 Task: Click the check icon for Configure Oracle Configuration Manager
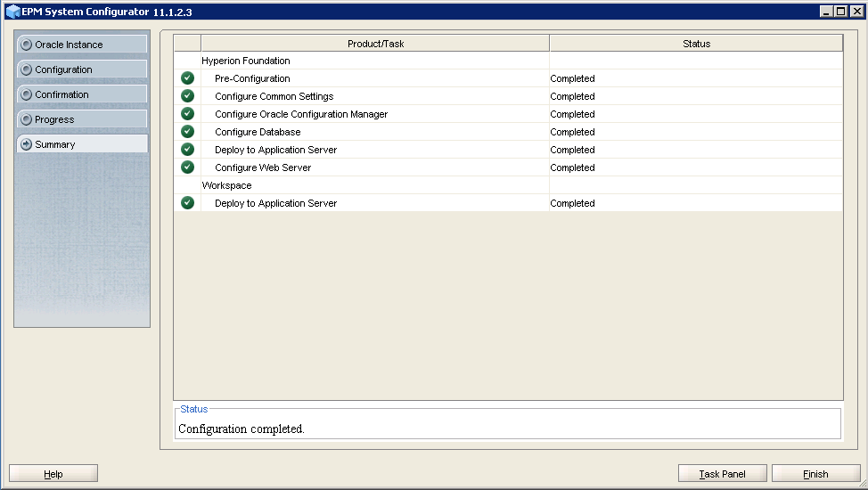click(x=187, y=114)
